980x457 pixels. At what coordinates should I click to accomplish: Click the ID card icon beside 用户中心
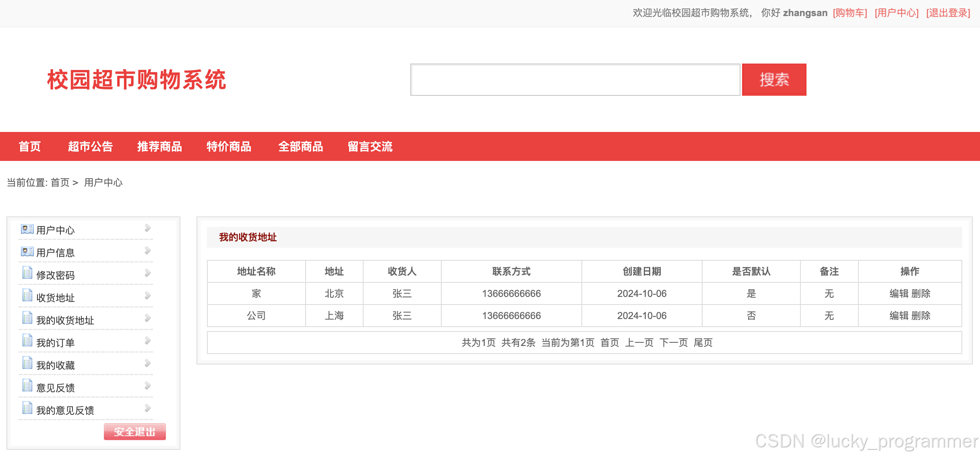point(27,229)
